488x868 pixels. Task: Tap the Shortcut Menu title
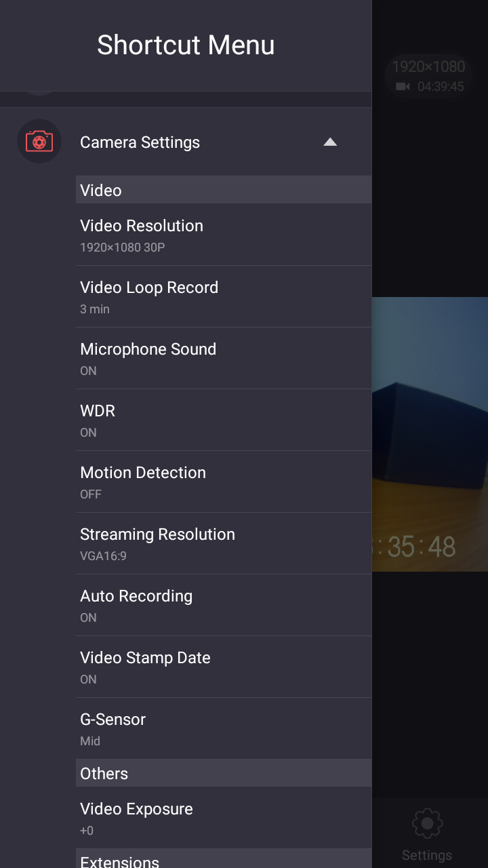point(186,45)
